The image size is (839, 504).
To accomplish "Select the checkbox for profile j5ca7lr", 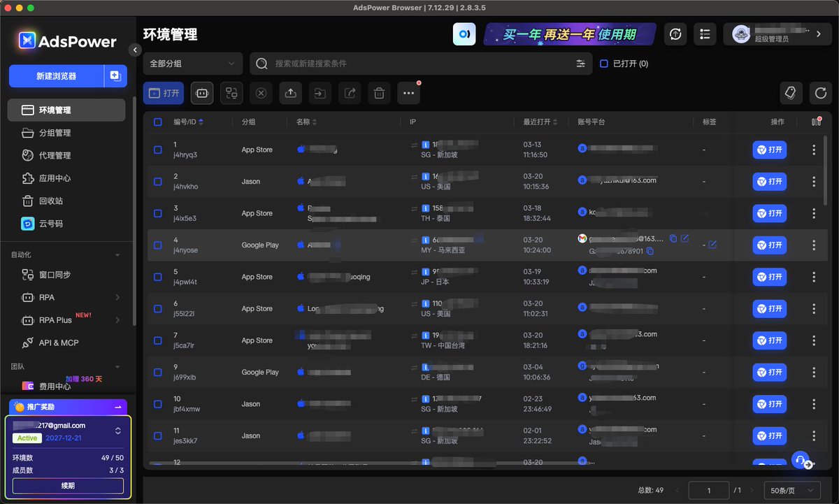I will pos(158,340).
